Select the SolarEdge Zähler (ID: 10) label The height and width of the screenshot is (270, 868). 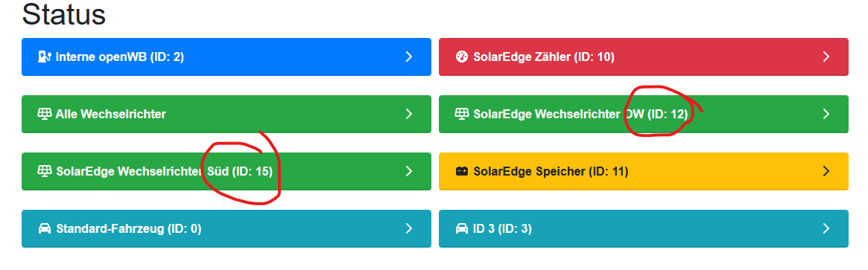click(544, 57)
